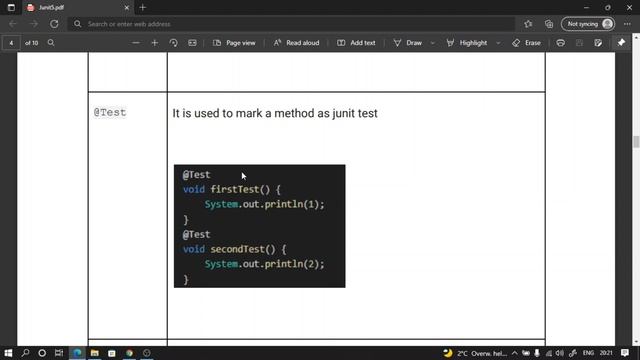Viewport: 640px width, 360px height.
Task: Click the ENG language indicator
Action: pos(588,353)
